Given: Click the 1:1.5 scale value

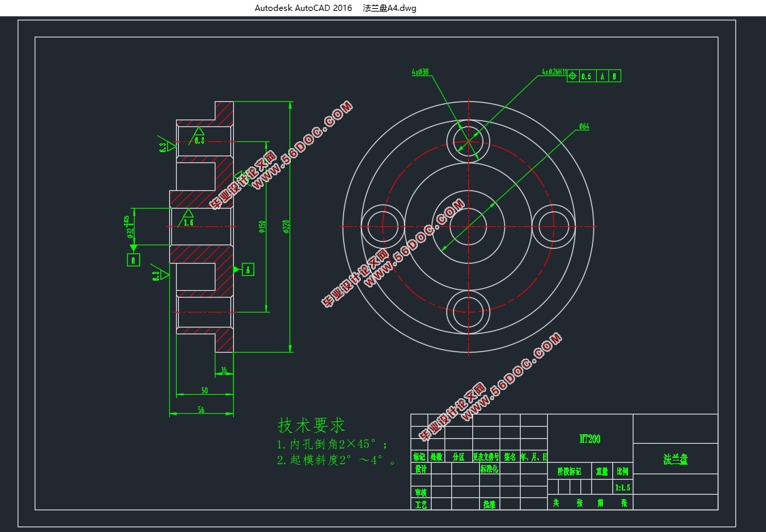Looking at the screenshot, I should point(622,487).
